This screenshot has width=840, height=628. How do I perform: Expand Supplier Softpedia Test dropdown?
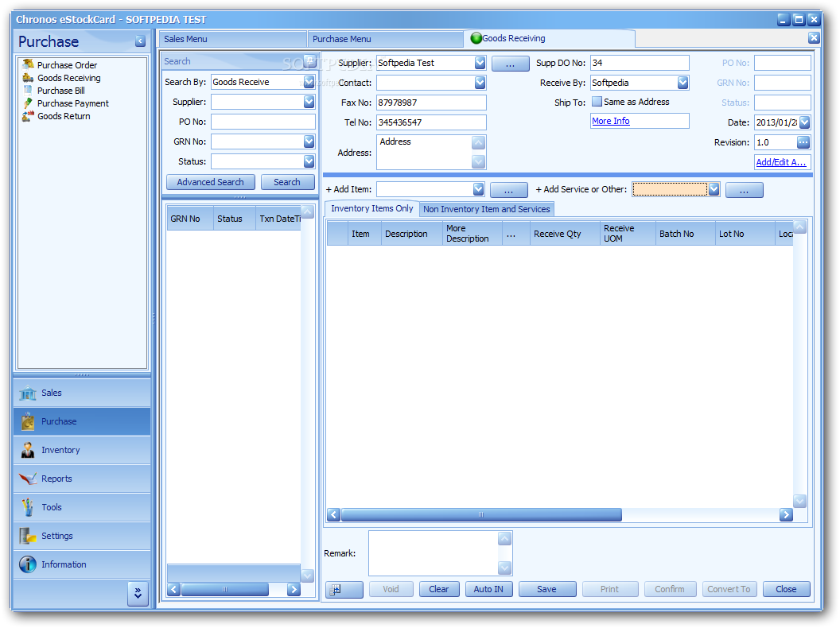click(x=480, y=63)
